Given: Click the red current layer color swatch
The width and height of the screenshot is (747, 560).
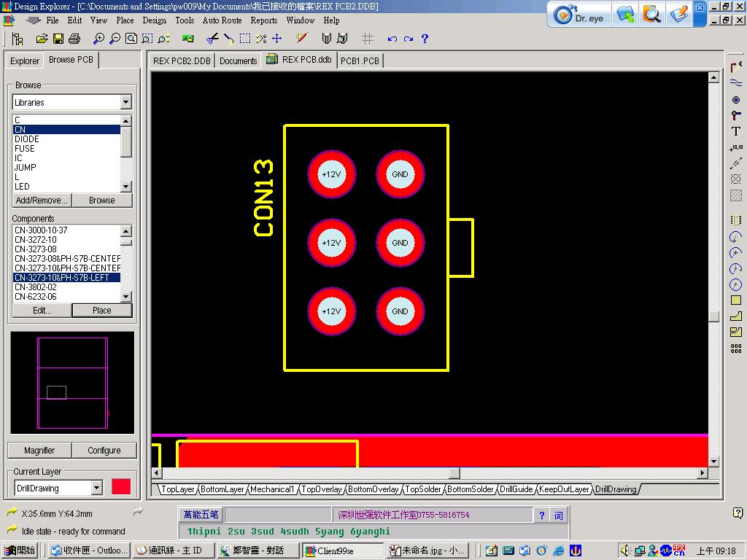Looking at the screenshot, I should click(x=121, y=487).
